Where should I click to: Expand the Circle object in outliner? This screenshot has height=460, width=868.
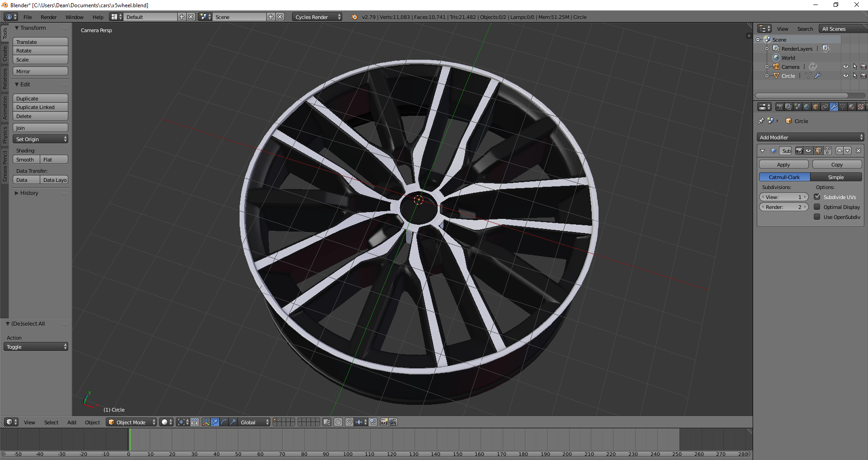[x=767, y=76]
